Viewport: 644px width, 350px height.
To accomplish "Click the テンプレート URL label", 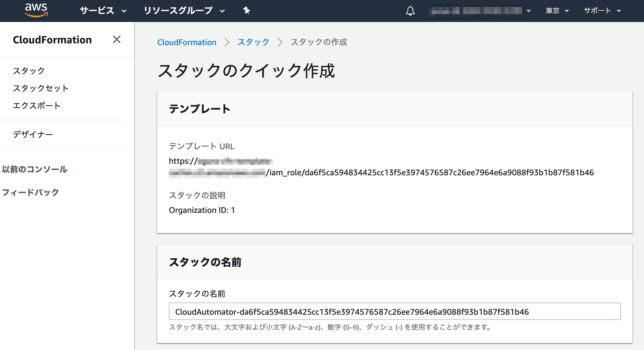I will pyautogui.click(x=201, y=146).
